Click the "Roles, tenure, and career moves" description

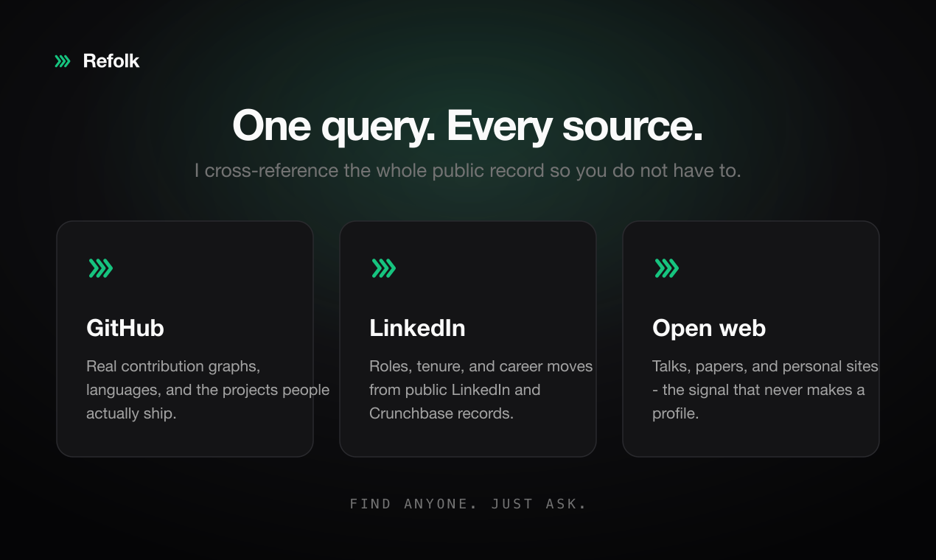481,390
